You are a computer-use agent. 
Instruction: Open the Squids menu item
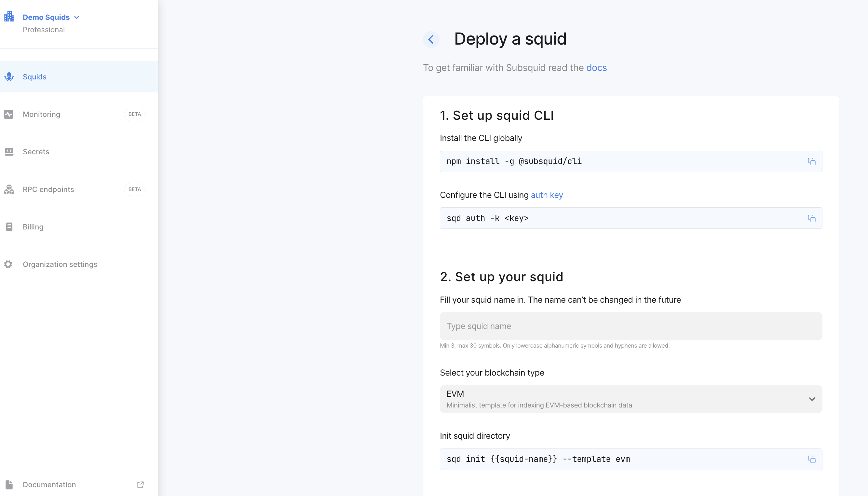(x=79, y=77)
